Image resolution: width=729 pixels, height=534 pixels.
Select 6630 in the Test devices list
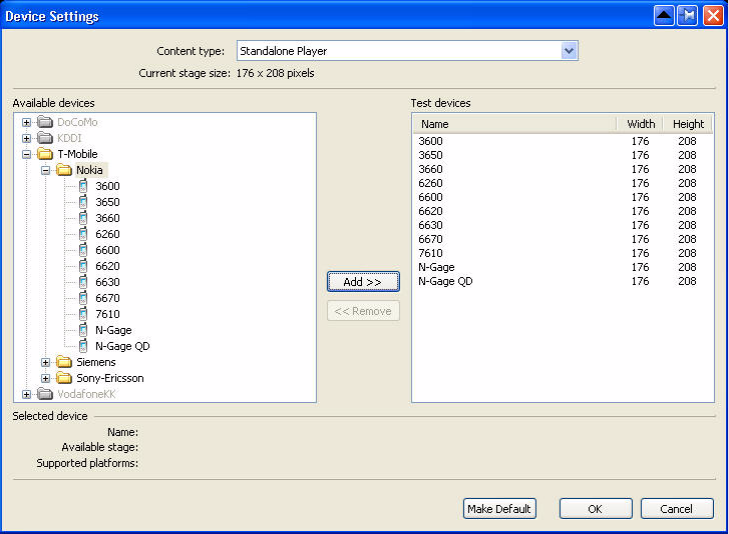pos(430,225)
